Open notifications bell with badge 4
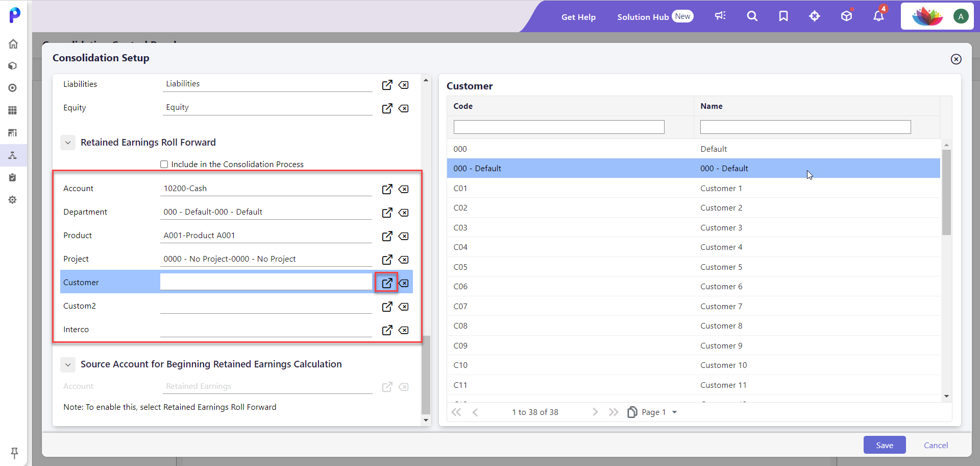980x466 pixels. pyautogui.click(x=878, y=16)
